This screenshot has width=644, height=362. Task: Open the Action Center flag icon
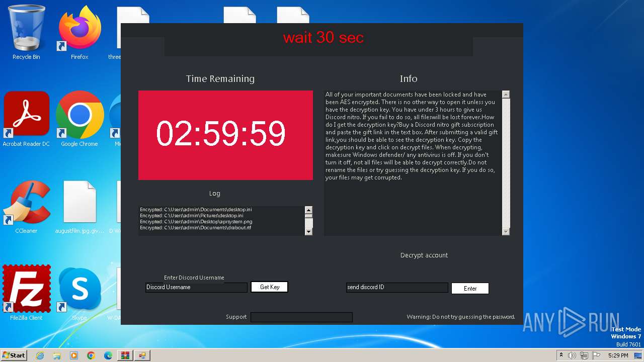tap(597, 355)
